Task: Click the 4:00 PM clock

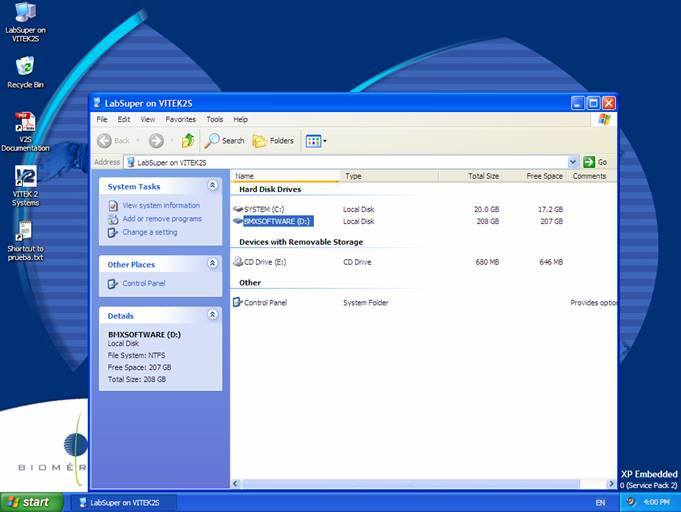Action: (x=656, y=502)
